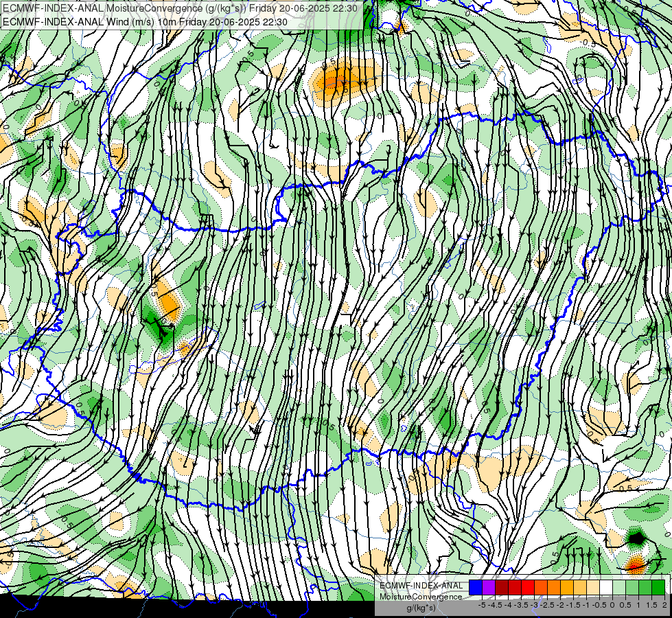This screenshot has width=672, height=618.
Task: Click the darkest green legend swatch
Action: coord(658,587)
